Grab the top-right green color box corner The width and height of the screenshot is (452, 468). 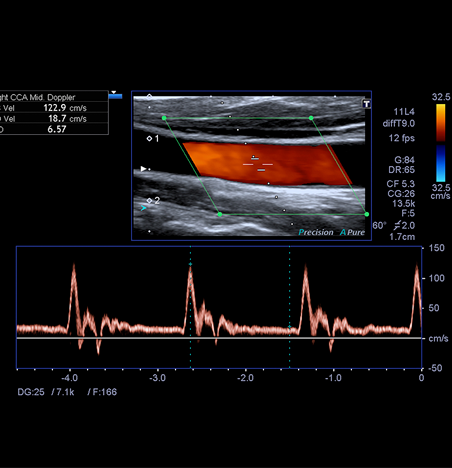311,118
